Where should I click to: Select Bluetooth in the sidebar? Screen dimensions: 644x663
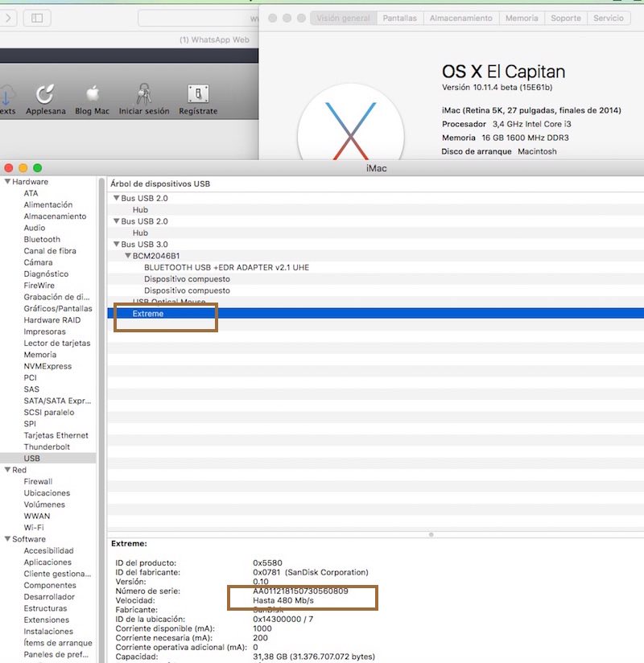(x=42, y=239)
